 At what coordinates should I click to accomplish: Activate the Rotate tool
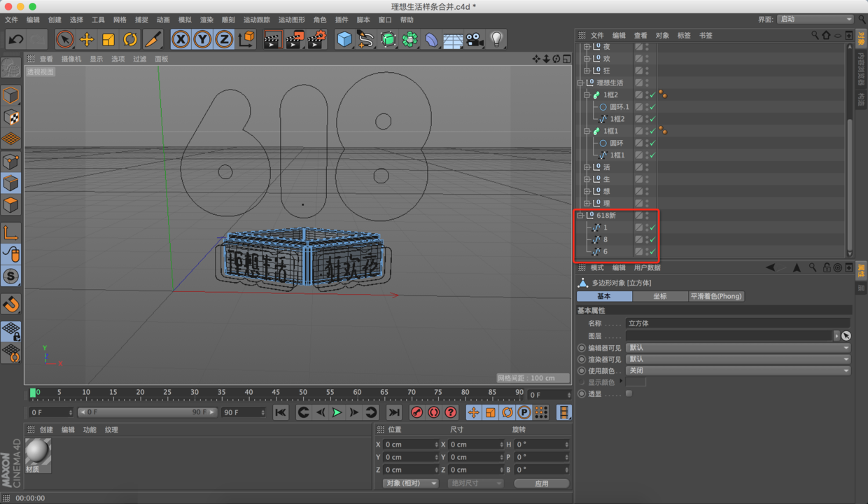tap(130, 39)
